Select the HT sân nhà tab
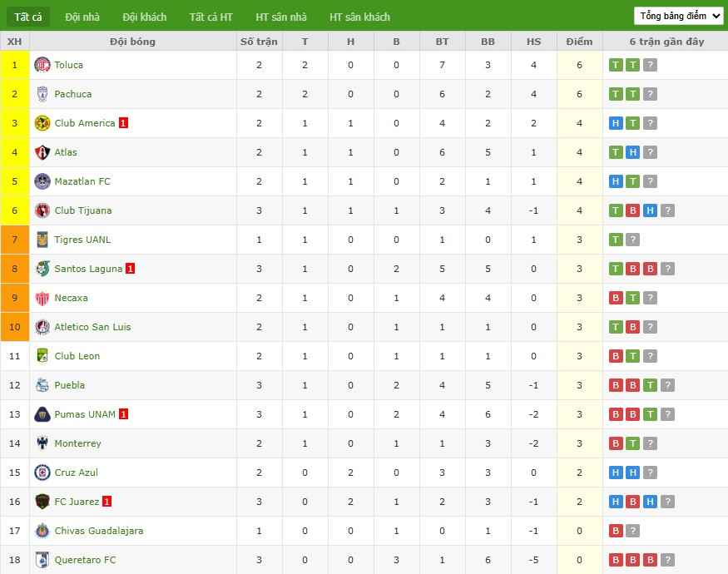Image resolution: width=728 pixels, height=574 pixels. pos(281,17)
